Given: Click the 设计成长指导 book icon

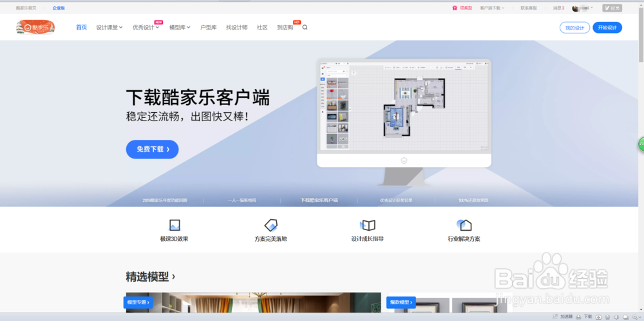Looking at the screenshot, I should [368, 225].
